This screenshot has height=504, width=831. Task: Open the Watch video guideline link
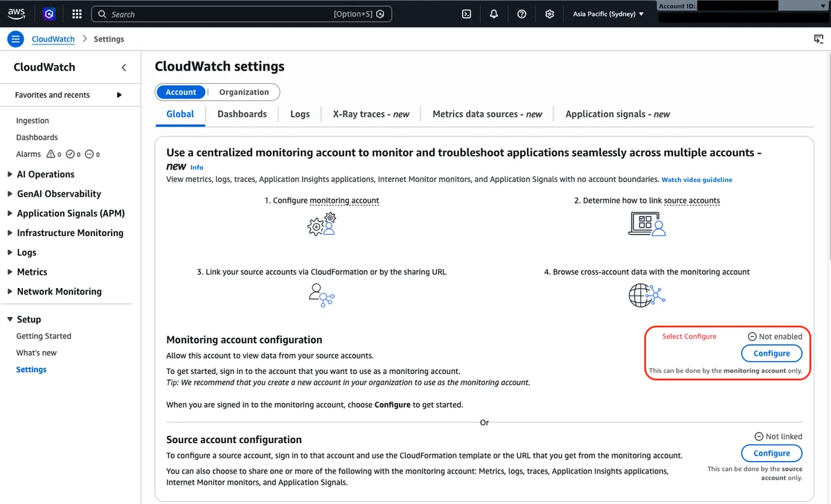tap(697, 180)
